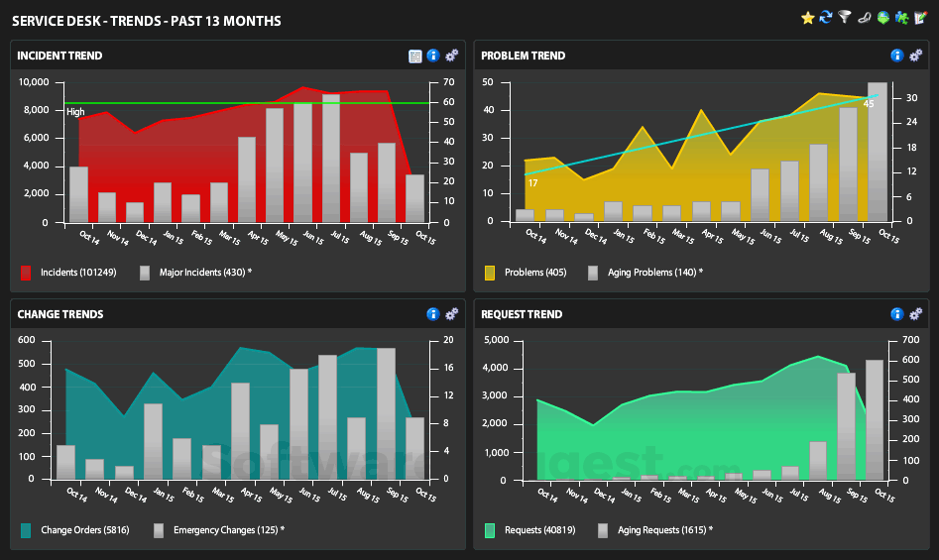Refresh the dashboard with blue arrows icon
This screenshot has height=560, width=939.
coord(826,18)
